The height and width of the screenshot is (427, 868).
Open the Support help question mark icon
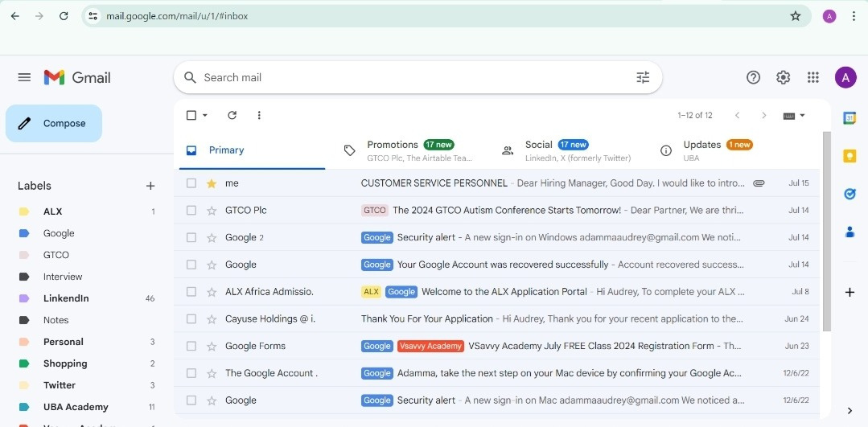click(x=754, y=77)
